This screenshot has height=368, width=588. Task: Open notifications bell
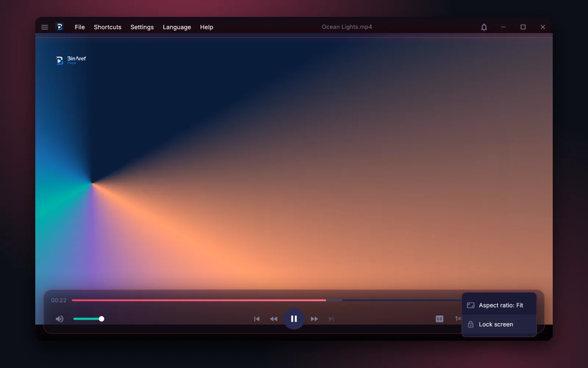coord(484,27)
